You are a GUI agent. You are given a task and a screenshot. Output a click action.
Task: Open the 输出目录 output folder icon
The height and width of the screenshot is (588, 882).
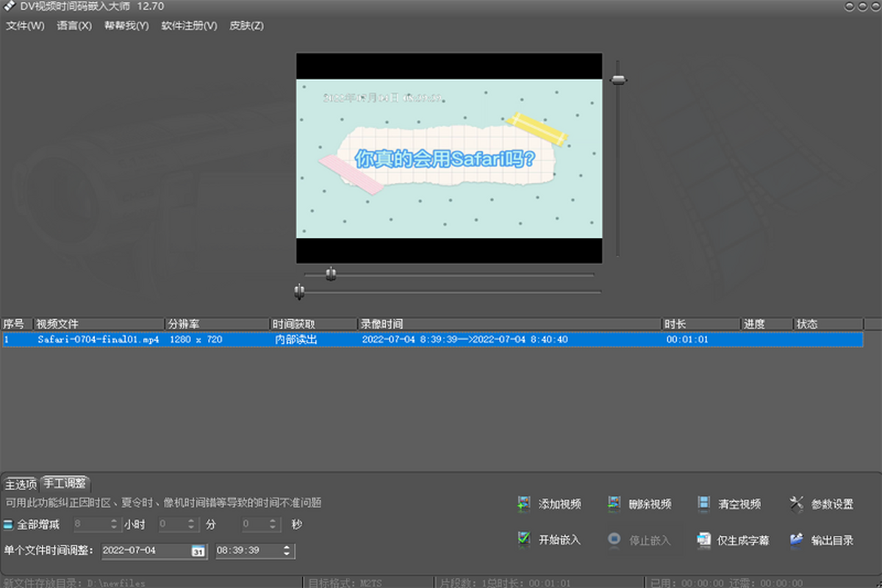pos(797,539)
